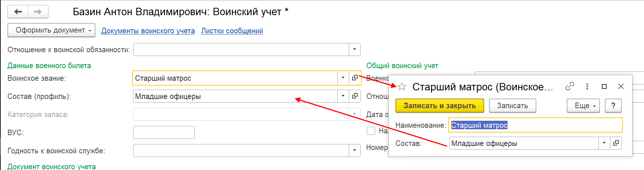Click the back navigation arrow

[18, 12]
